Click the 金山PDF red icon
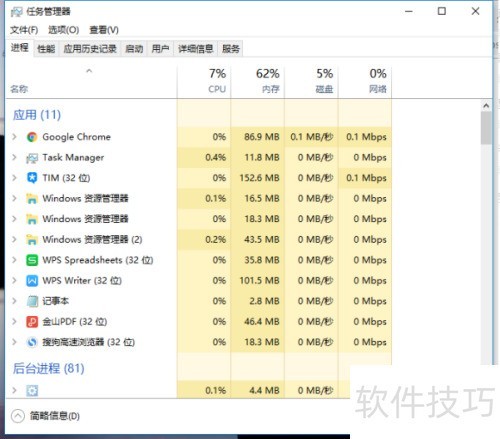 coord(32,322)
